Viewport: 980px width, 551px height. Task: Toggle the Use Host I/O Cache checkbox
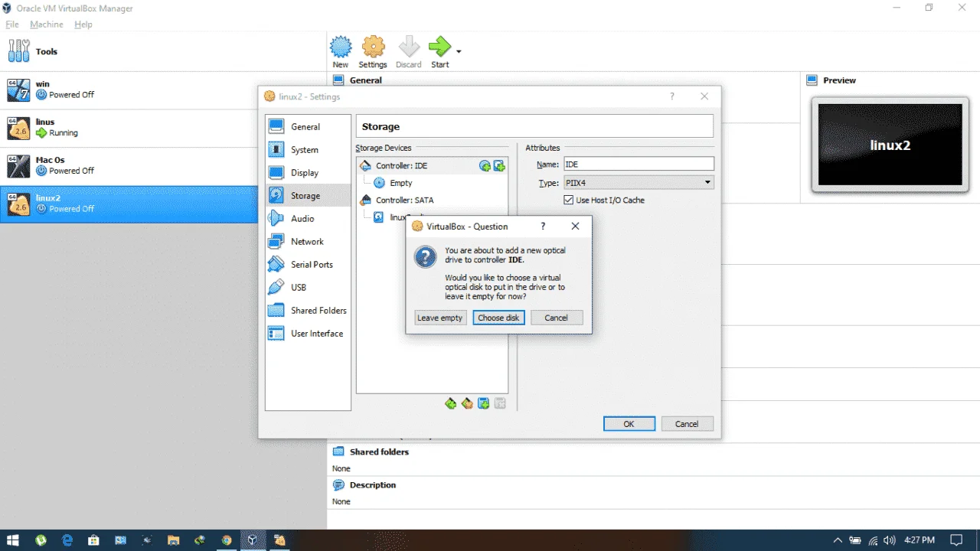[x=568, y=200]
